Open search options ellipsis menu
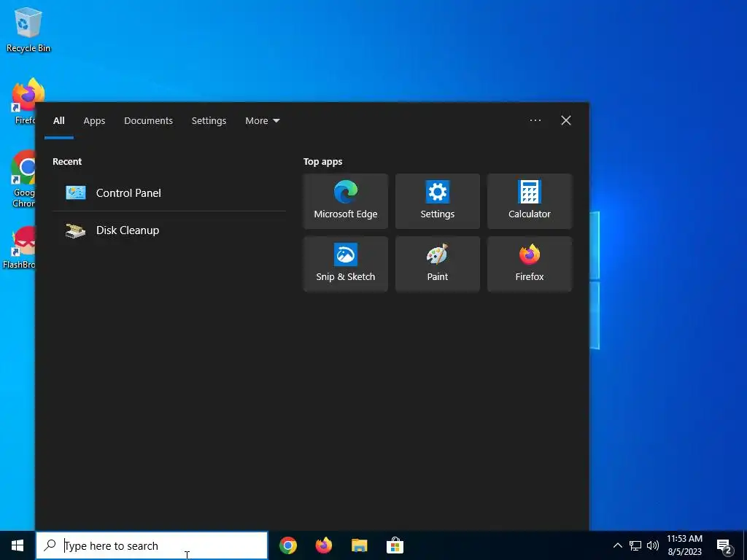The image size is (747, 560). [x=535, y=120]
